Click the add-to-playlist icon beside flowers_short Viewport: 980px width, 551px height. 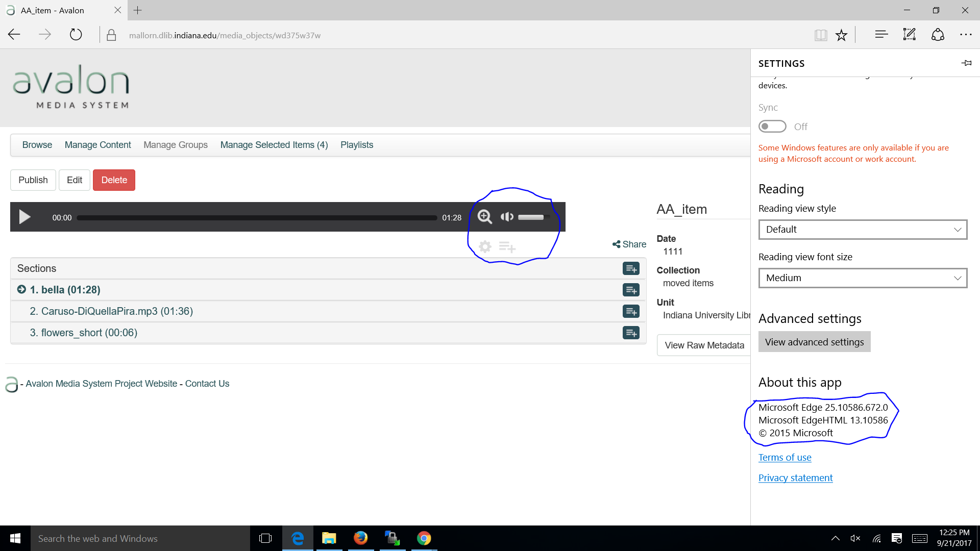pos(631,332)
